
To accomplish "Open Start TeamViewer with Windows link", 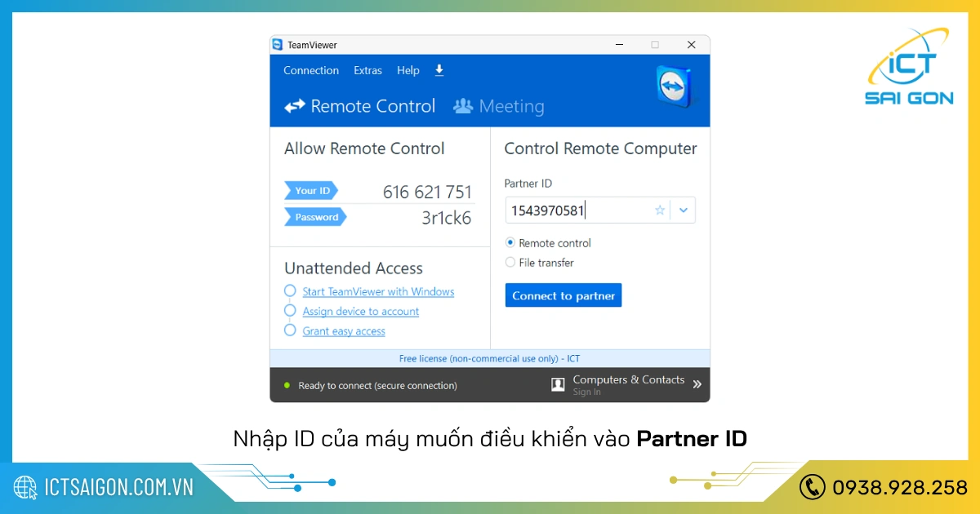I will point(378,291).
